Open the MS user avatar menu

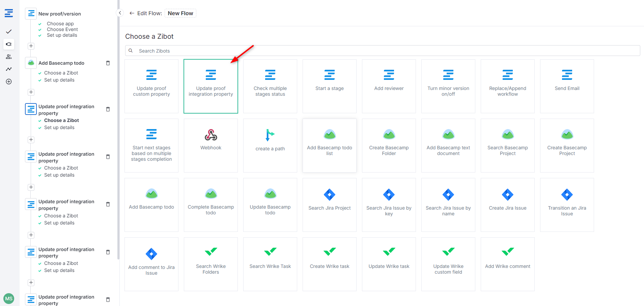click(9, 299)
